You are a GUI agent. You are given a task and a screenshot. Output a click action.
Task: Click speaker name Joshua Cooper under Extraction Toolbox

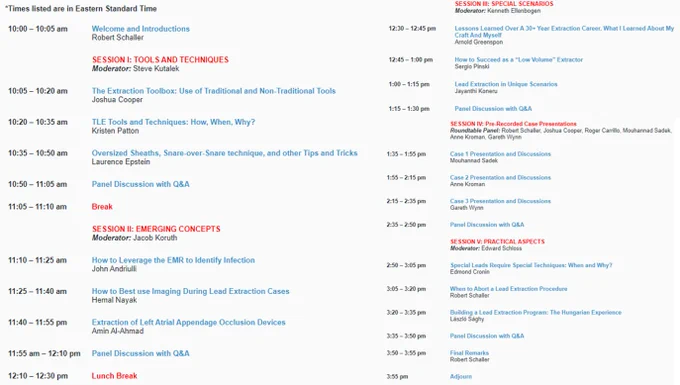(x=117, y=99)
